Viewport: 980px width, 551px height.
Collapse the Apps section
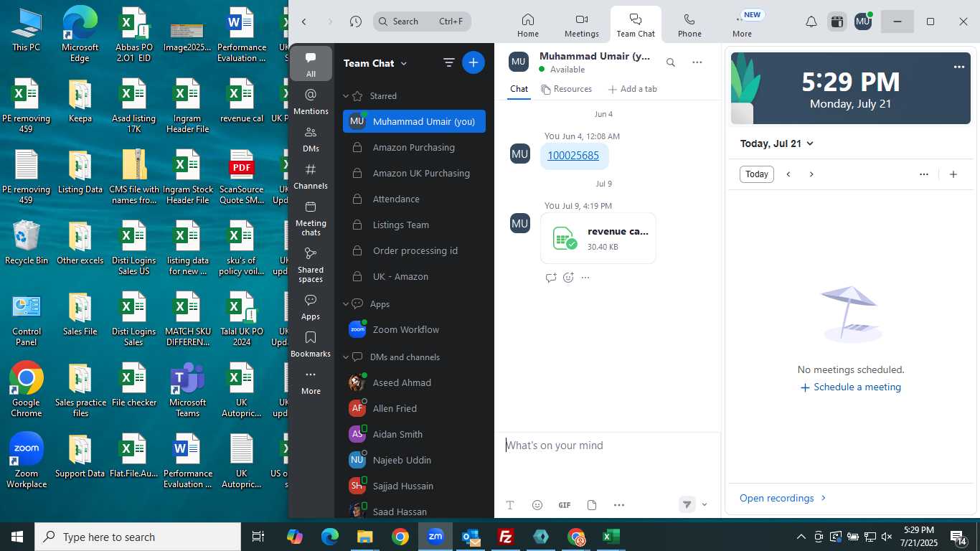[x=347, y=303]
